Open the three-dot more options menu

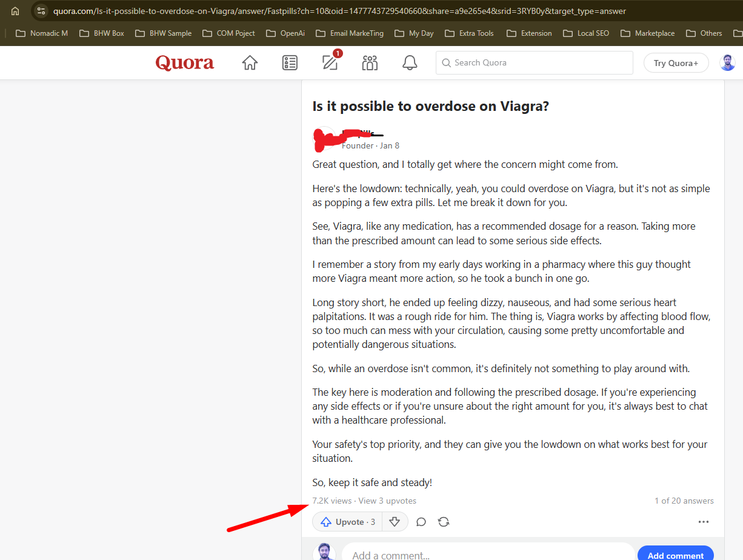coord(704,522)
